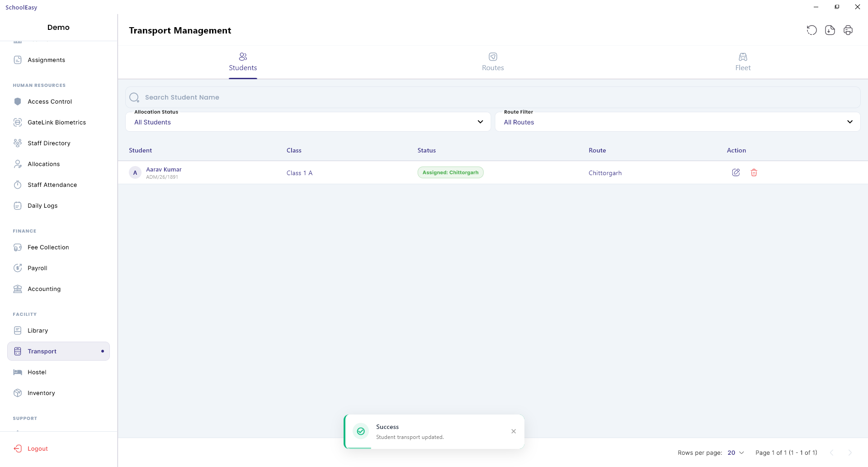868x467 pixels.
Task: Open Payroll in sidebar
Action: pos(58,268)
